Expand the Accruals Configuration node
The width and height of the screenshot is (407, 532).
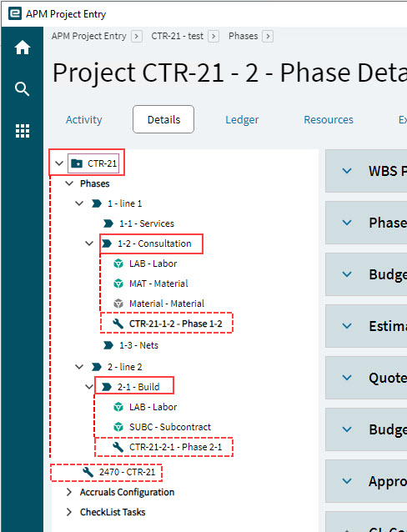[x=69, y=492]
